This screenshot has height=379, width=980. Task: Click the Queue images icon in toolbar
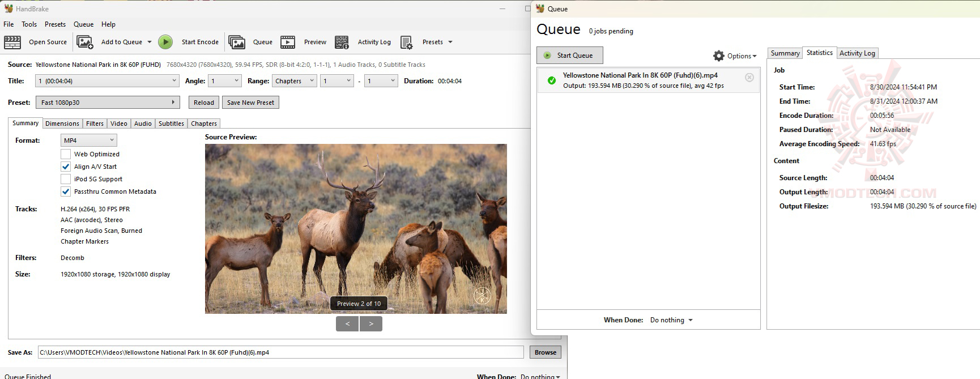237,42
